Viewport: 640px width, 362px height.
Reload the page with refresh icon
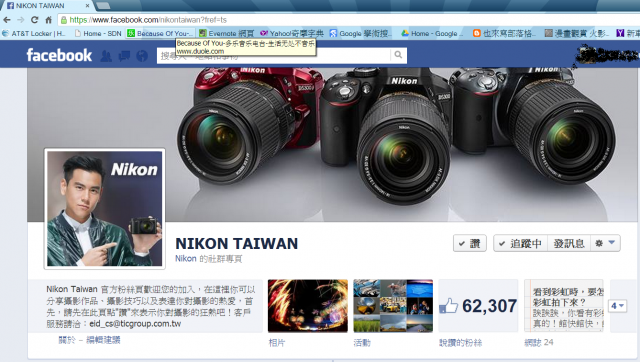pos(35,20)
